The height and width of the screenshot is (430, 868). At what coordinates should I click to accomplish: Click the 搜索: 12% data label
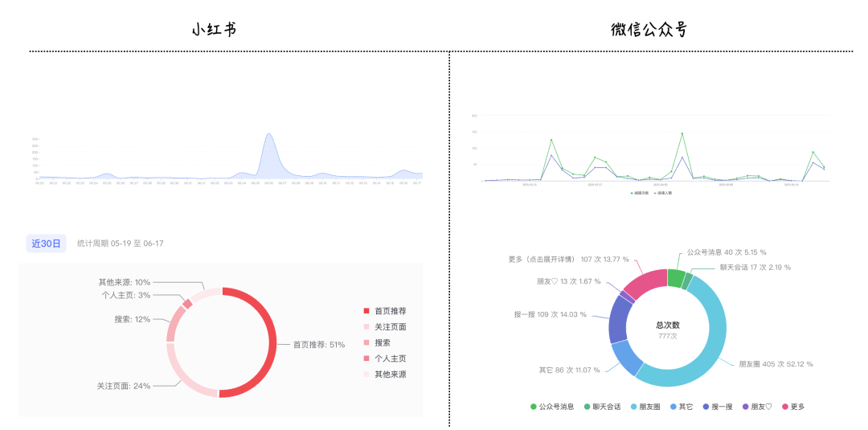pyautogui.click(x=133, y=319)
